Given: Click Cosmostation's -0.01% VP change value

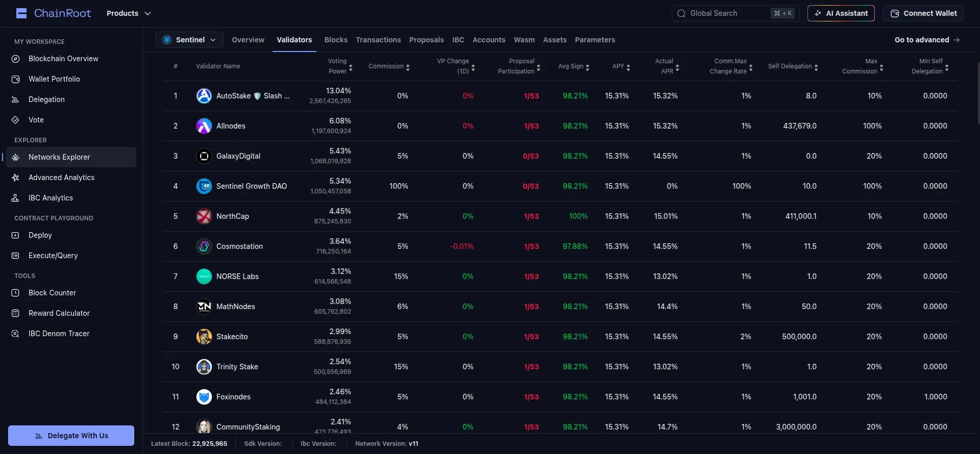Looking at the screenshot, I should tap(462, 246).
